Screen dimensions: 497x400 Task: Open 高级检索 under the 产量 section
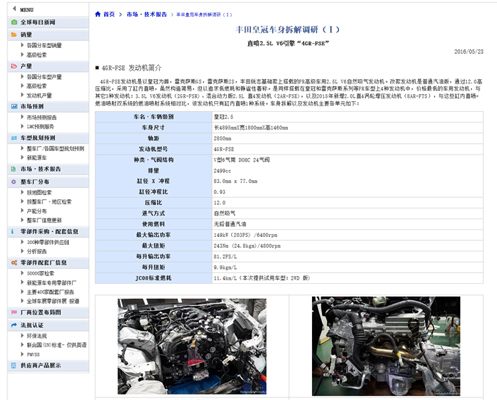coord(37,86)
